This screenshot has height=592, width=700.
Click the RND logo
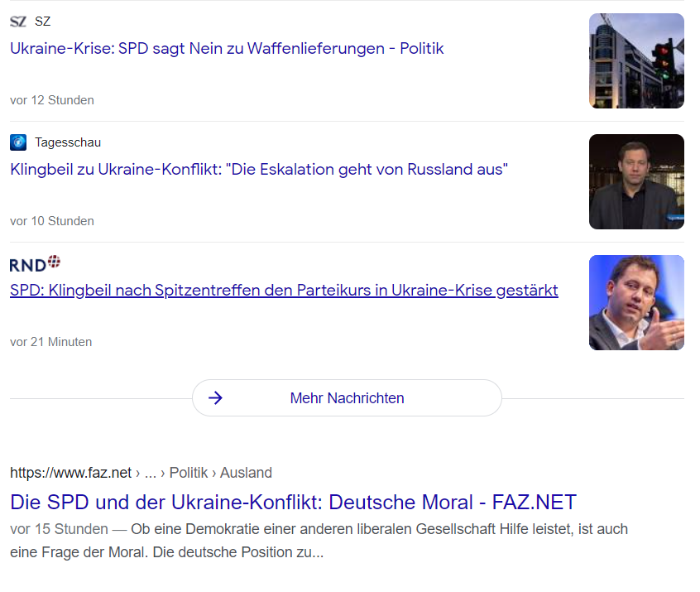[x=35, y=263]
